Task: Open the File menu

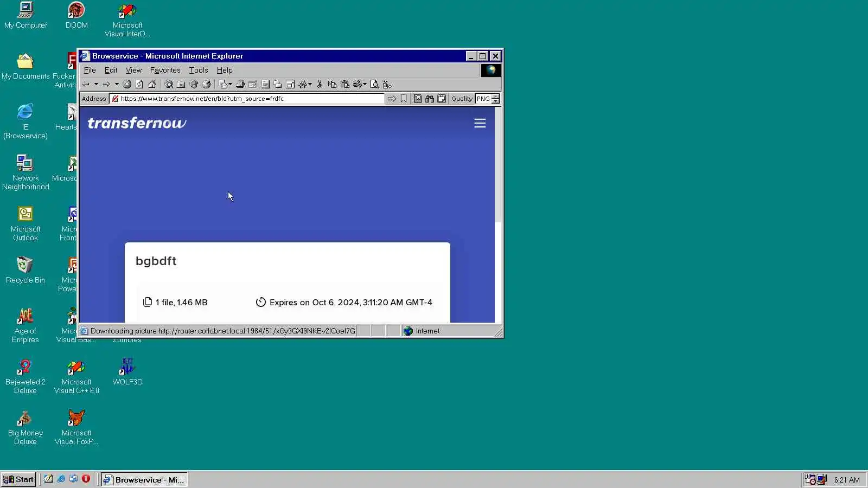Action: tap(90, 70)
